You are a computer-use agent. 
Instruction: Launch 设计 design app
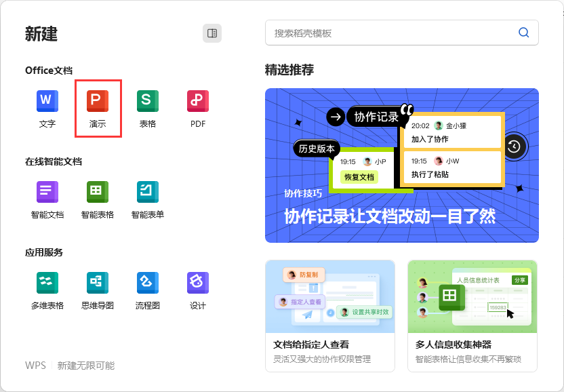click(x=198, y=291)
